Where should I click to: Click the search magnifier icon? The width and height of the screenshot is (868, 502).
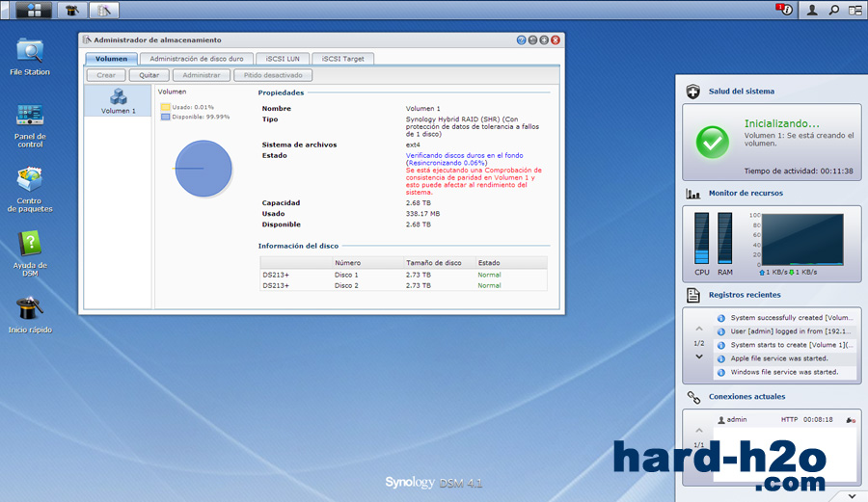click(833, 10)
